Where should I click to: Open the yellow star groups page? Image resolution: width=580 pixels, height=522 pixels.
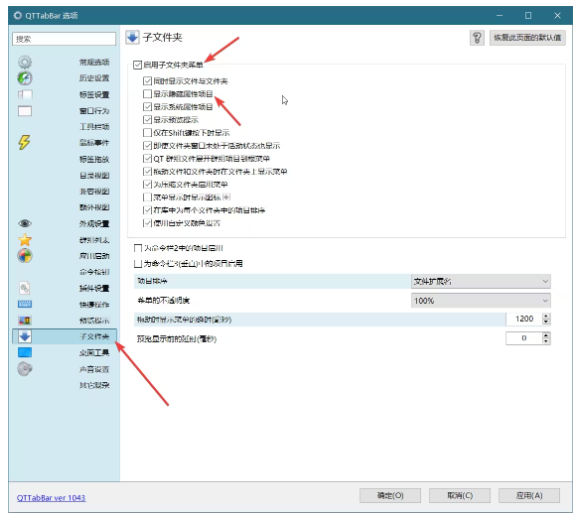25,240
